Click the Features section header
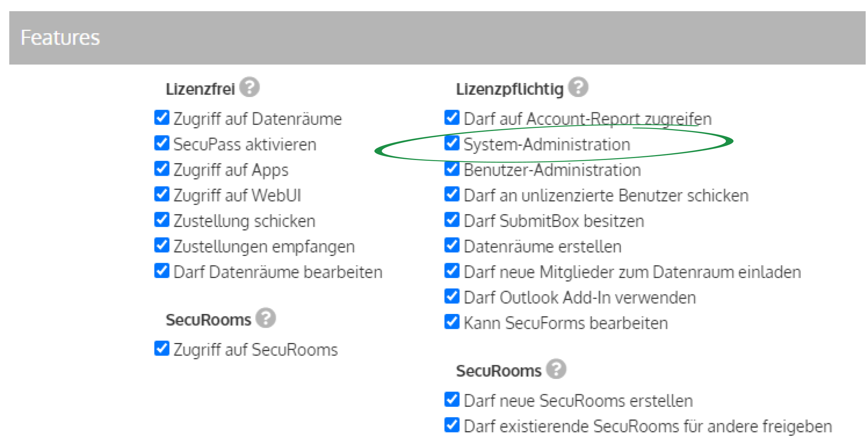The height and width of the screenshot is (440, 868). coord(437,37)
